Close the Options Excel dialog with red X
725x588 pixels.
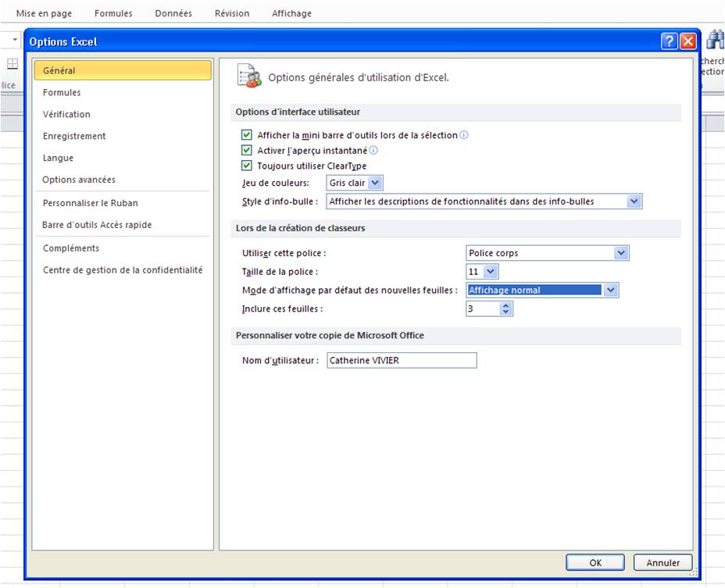688,41
